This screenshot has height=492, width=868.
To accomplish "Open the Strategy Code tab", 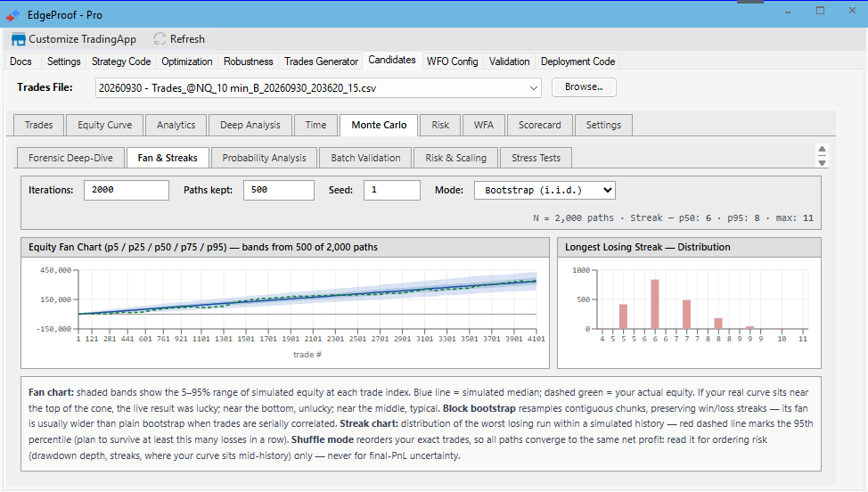I will point(121,61).
